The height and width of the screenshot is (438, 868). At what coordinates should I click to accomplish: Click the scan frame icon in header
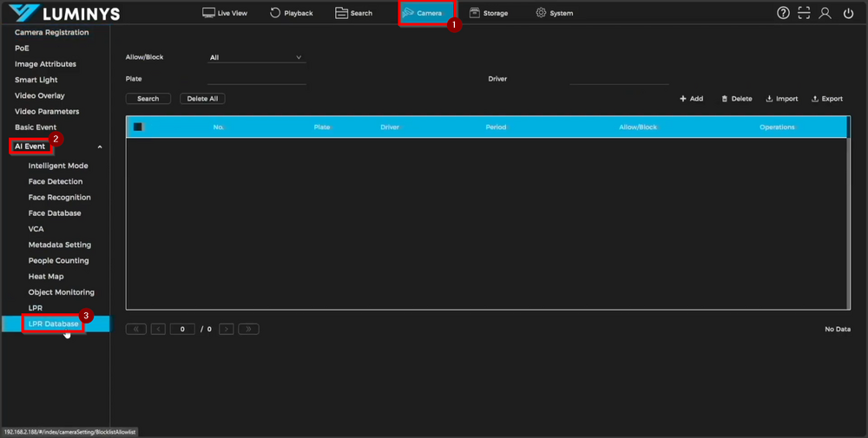805,13
